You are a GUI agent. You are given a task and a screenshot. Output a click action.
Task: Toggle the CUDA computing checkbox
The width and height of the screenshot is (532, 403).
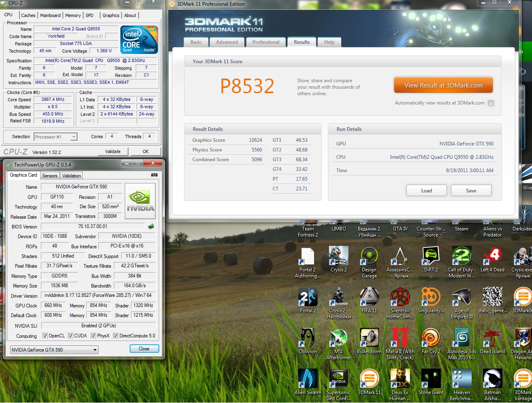point(71,336)
